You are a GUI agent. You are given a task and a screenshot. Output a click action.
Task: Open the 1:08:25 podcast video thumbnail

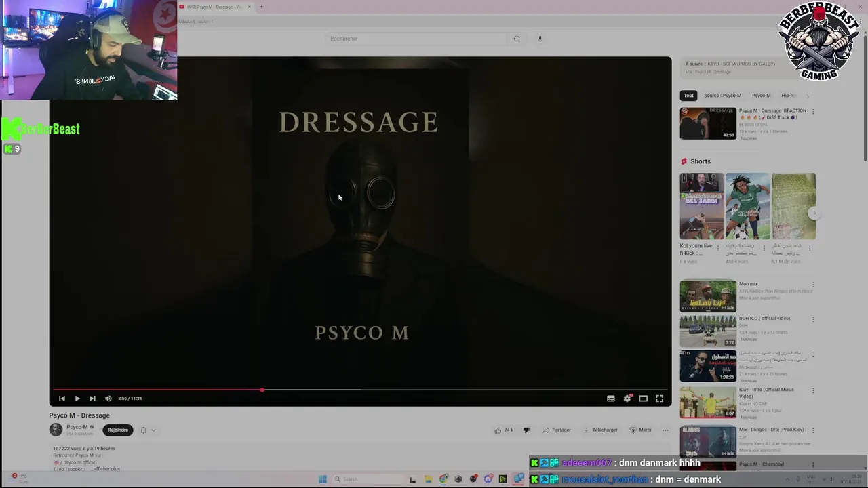pos(708,366)
